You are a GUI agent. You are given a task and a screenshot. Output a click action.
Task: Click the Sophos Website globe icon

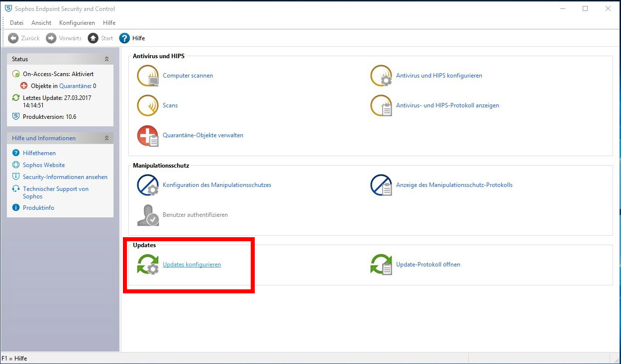pos(16,165)
